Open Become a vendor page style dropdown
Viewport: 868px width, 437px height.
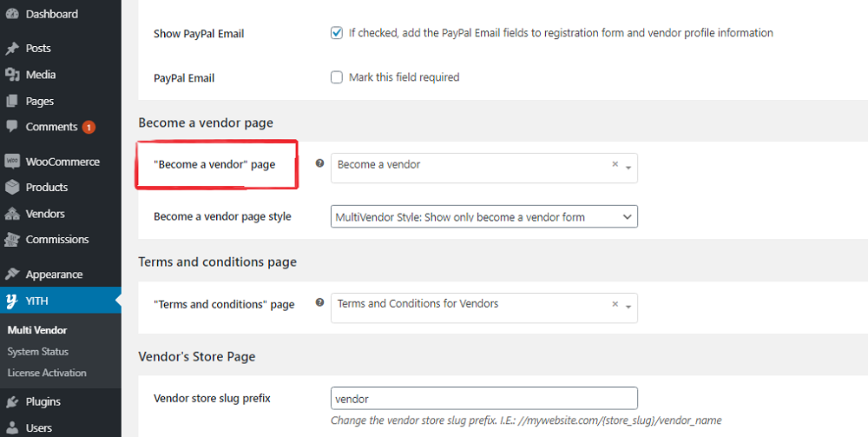(483, 216)
